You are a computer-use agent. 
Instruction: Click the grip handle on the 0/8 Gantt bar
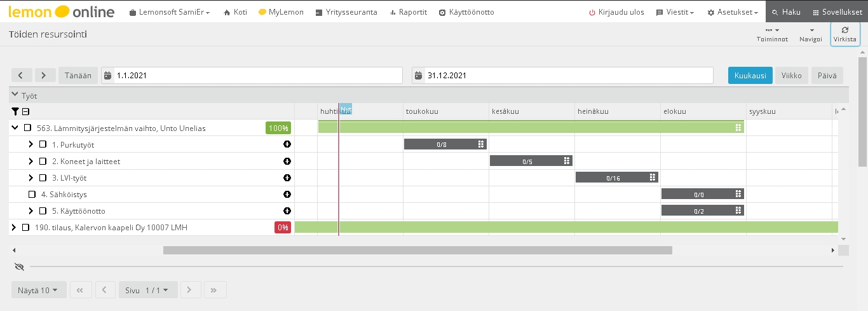click(481, 144)
